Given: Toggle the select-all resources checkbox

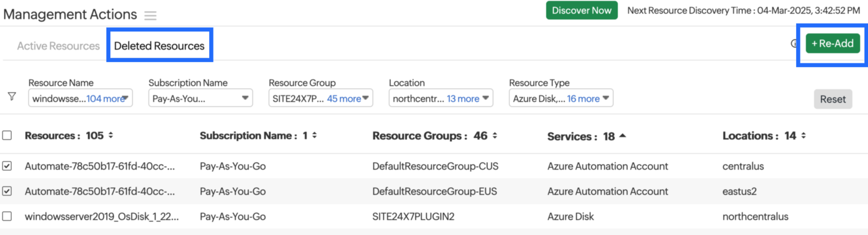Looking at the screenshot, I should coord(7,136).
